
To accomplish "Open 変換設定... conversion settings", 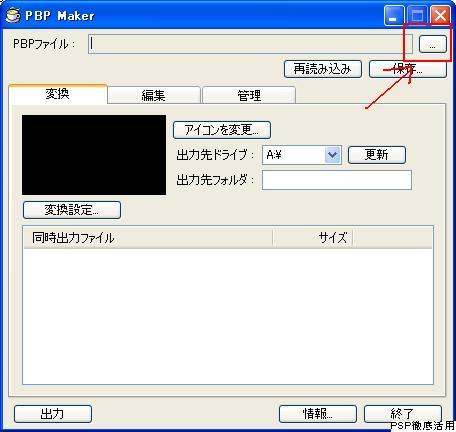I will click(x=72, y=210).
